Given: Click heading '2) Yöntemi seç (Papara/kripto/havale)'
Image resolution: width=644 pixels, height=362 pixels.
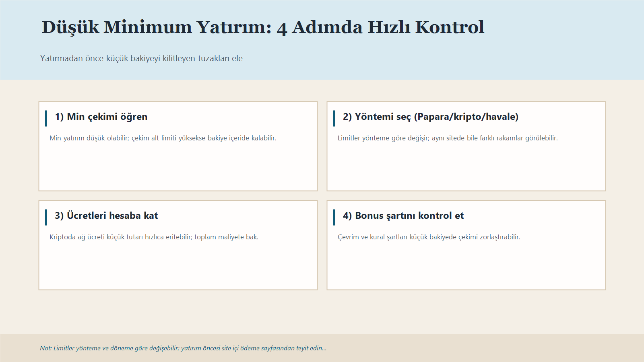Looking at the screenshot, I should (x=430, y=117).
